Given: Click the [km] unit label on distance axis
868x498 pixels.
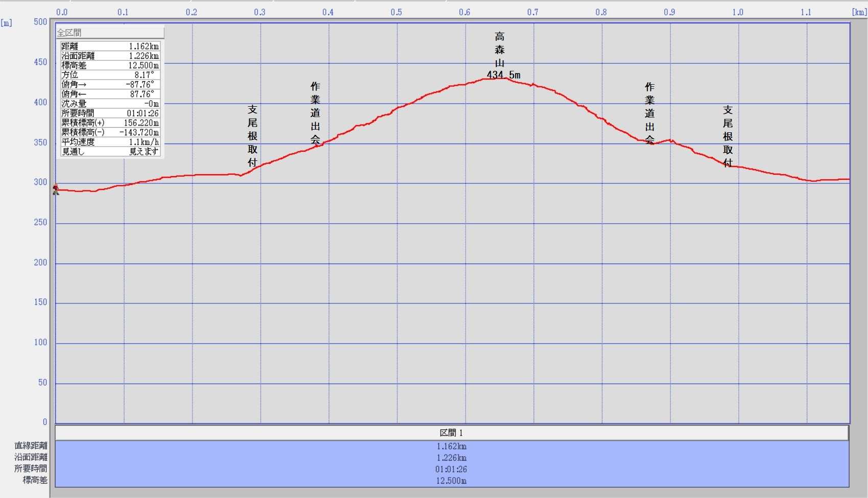Looking at the screenshot, I should pos(858,12).
